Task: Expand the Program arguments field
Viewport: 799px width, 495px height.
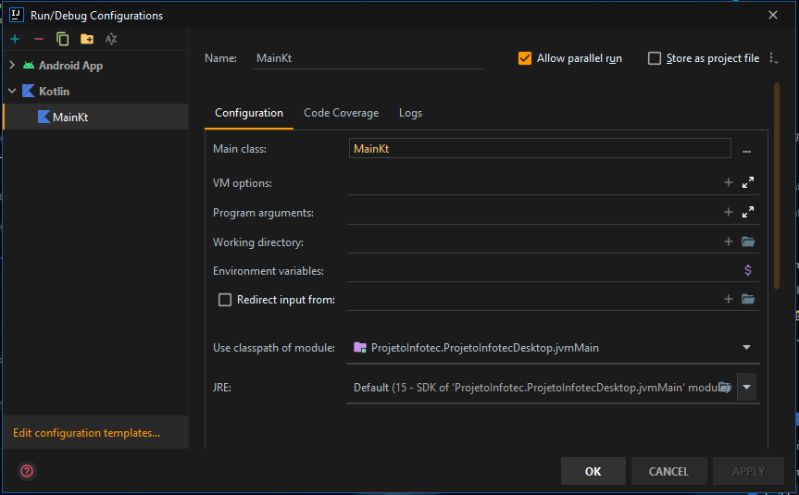Action: pyautogui.click(x=748, y=212)
